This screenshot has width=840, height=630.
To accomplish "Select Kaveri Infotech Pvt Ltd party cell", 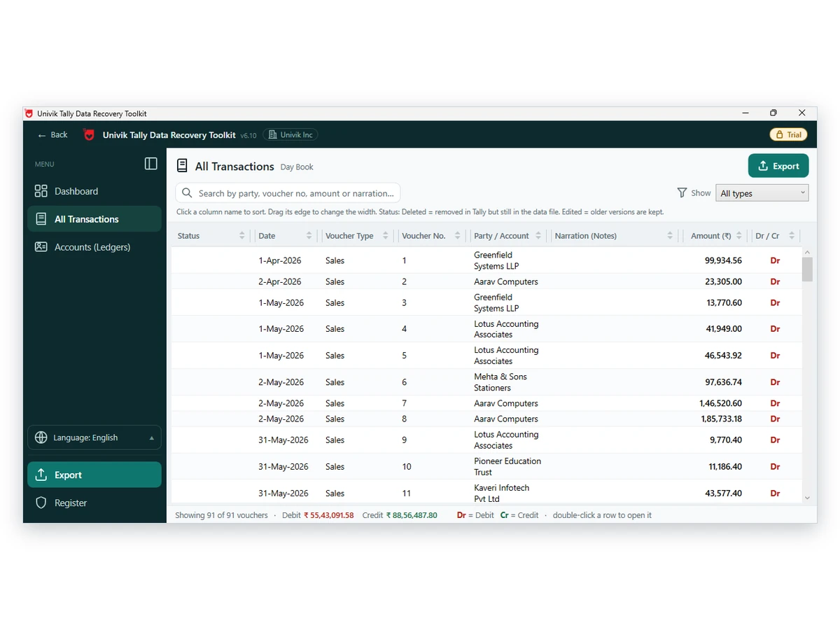I will tap(502, 493).
